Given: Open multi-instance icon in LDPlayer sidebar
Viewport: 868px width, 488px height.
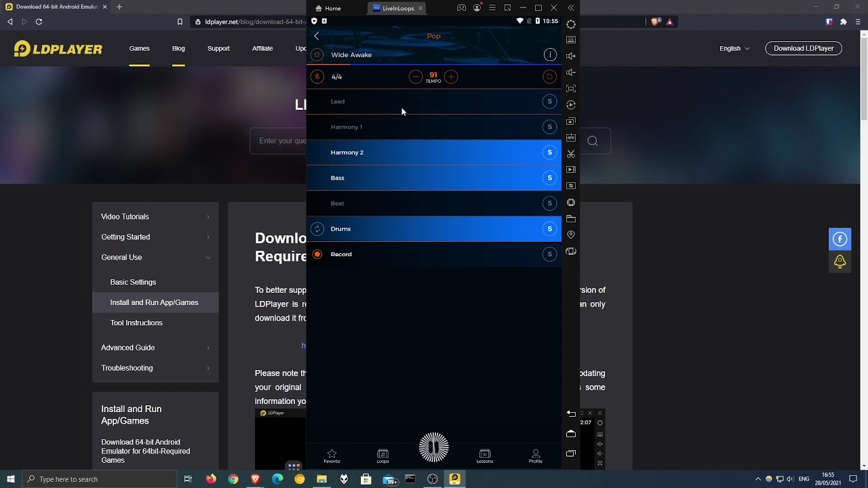Looking at the screenshot, I should click(571, 121).
